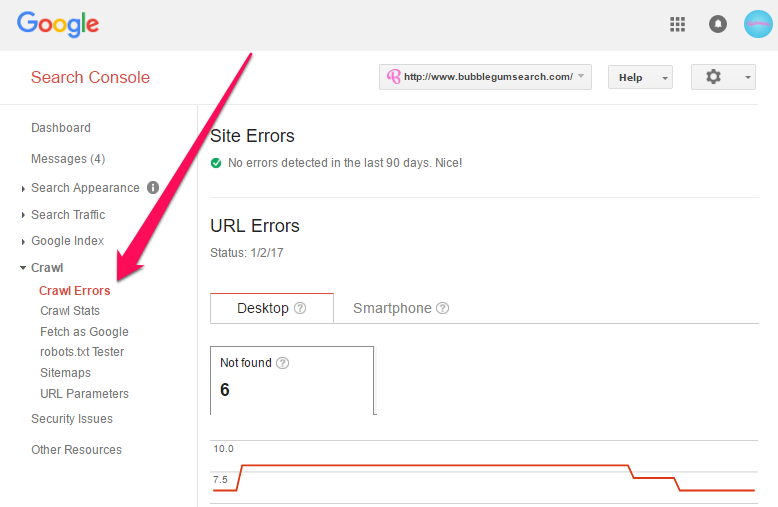The image size is (778, 507).
Task: Open Crawl Stats
Action: (70, 311)
